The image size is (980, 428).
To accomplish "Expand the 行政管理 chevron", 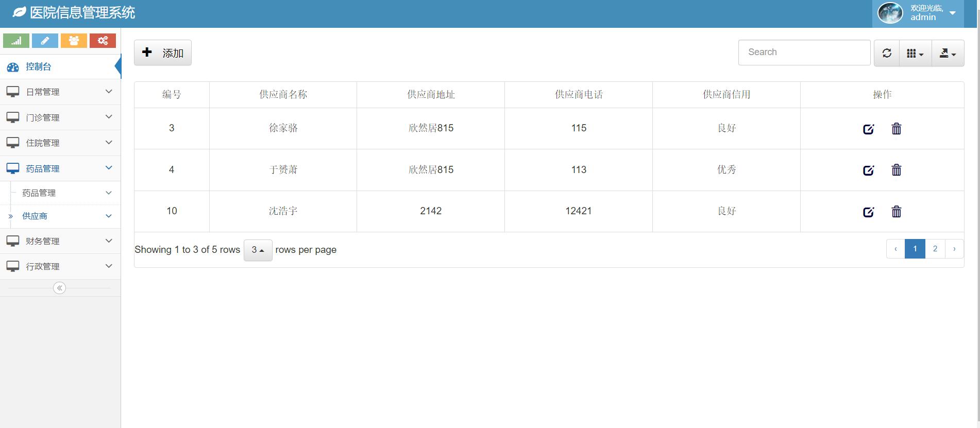I will [x=109, y=266].
